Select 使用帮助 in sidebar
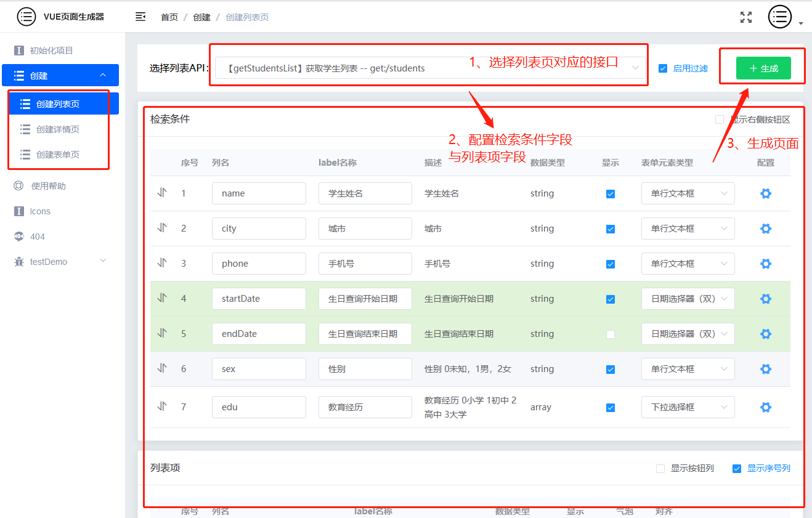 pos(48,186)
